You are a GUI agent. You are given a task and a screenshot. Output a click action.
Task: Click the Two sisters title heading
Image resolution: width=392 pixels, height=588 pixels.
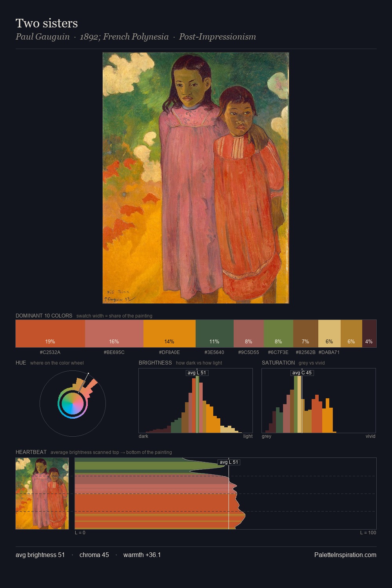click(x=47, y=23)
